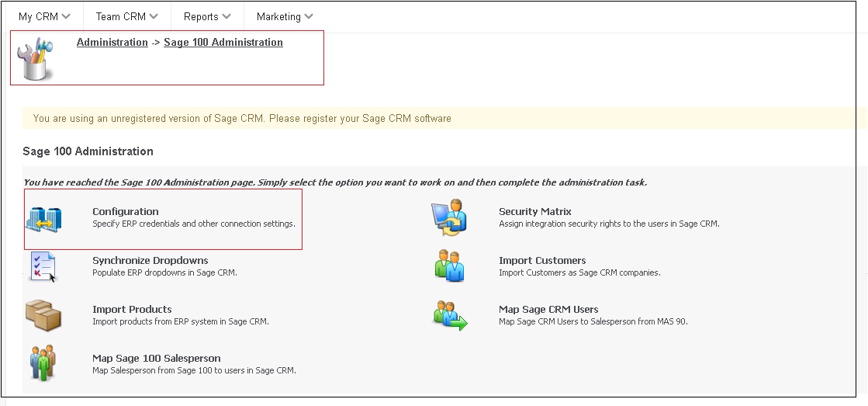
Task: Open Security Matrix link
Action: pyautogui.click(x=534, y=212)
